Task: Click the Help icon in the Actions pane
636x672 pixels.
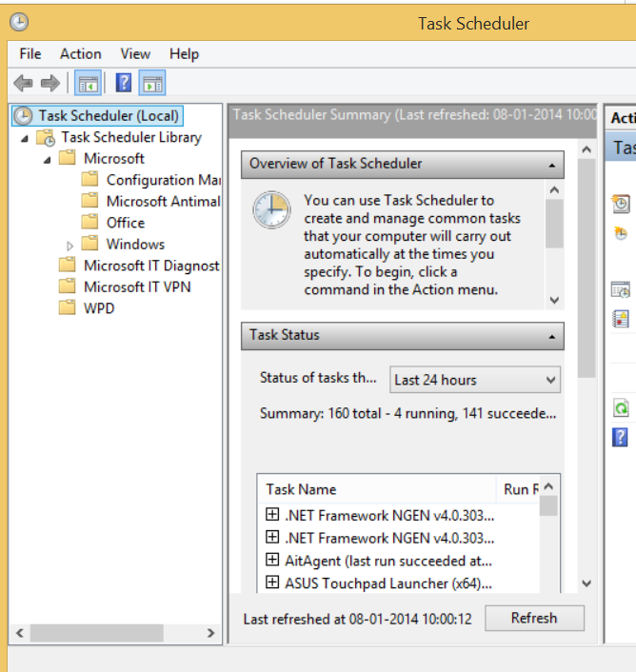Action: point(621,437)
